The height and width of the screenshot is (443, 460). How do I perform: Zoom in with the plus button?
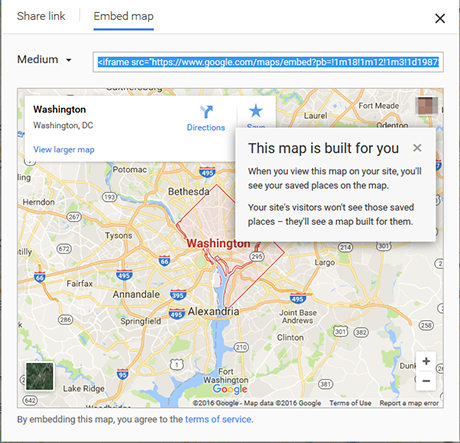426,361
